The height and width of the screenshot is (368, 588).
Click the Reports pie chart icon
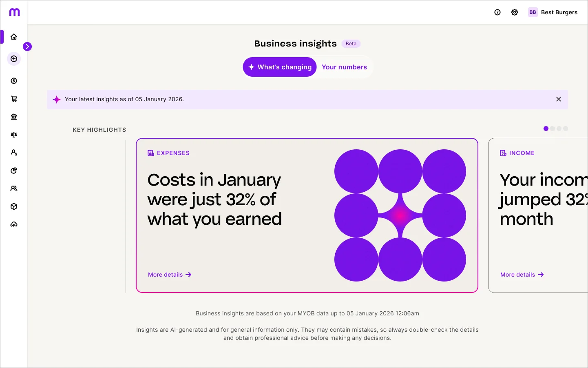pyautogui.click(x=13, y=171)
